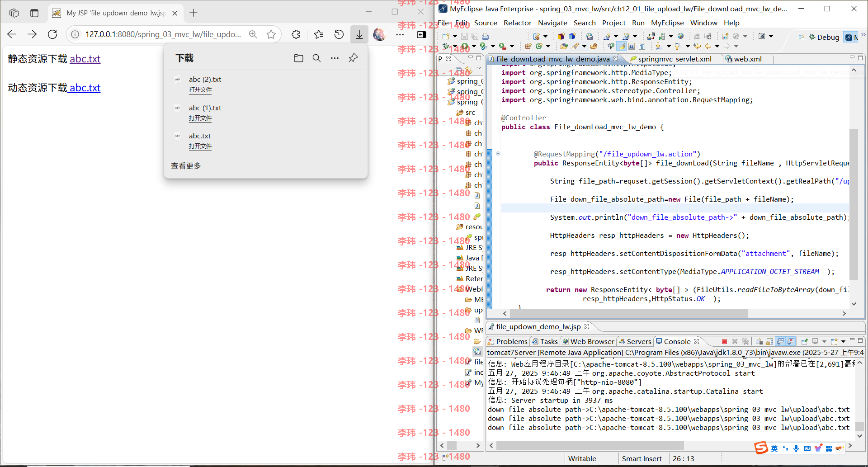Toggle Block Selection Mode in toolbar
Image resolution: width=868 pixels, height=467 pixels.
(x=632, y=46)
